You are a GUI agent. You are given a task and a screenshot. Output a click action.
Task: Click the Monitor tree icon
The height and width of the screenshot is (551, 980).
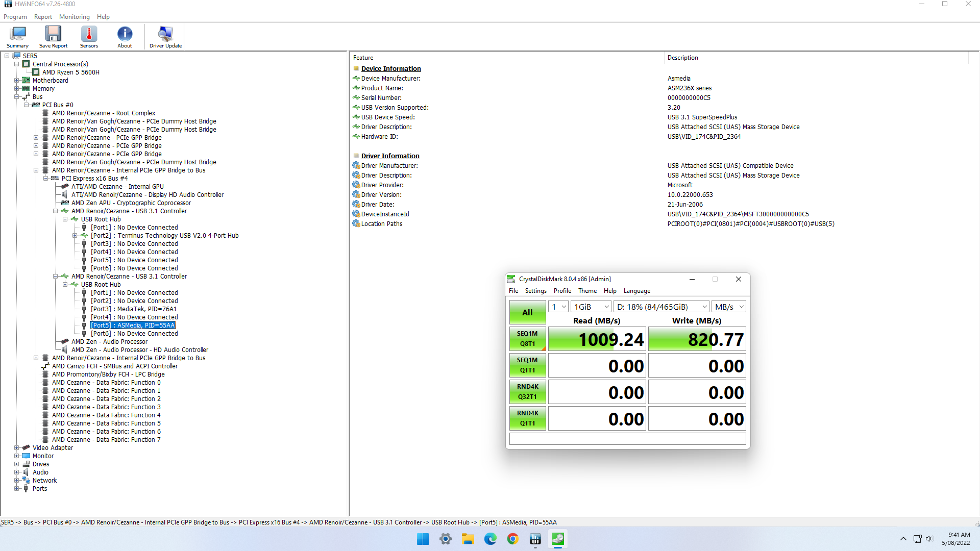26,456
